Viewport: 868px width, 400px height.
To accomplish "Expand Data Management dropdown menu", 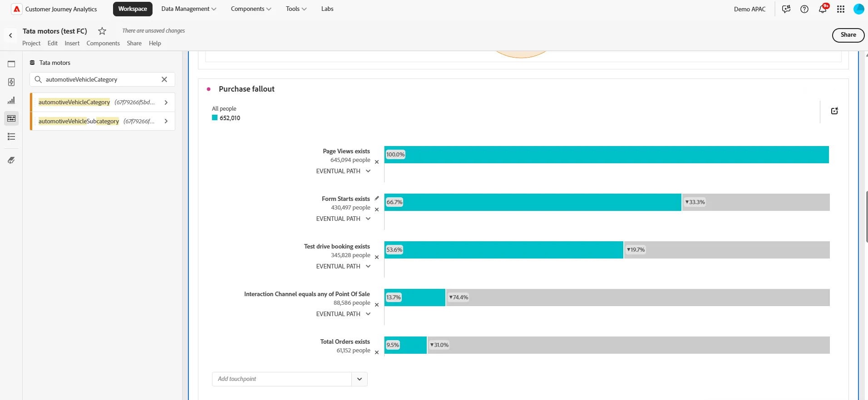I will tap(189, 9).
